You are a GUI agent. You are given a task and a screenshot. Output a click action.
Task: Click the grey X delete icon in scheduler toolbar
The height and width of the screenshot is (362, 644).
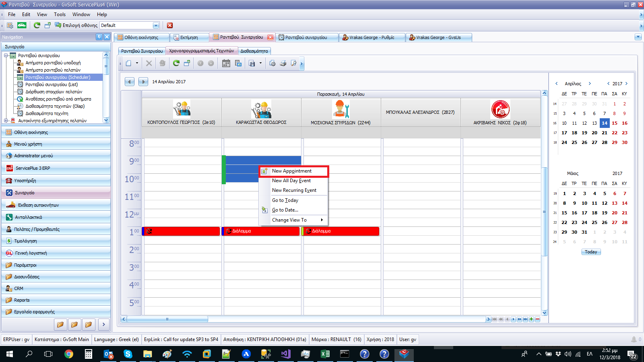point(149,63)
